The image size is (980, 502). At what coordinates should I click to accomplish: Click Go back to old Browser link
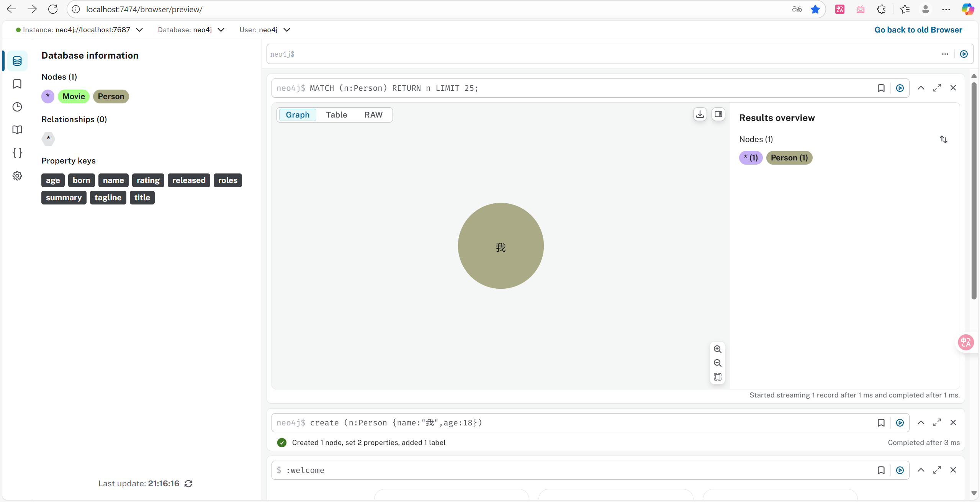[918, 30]
